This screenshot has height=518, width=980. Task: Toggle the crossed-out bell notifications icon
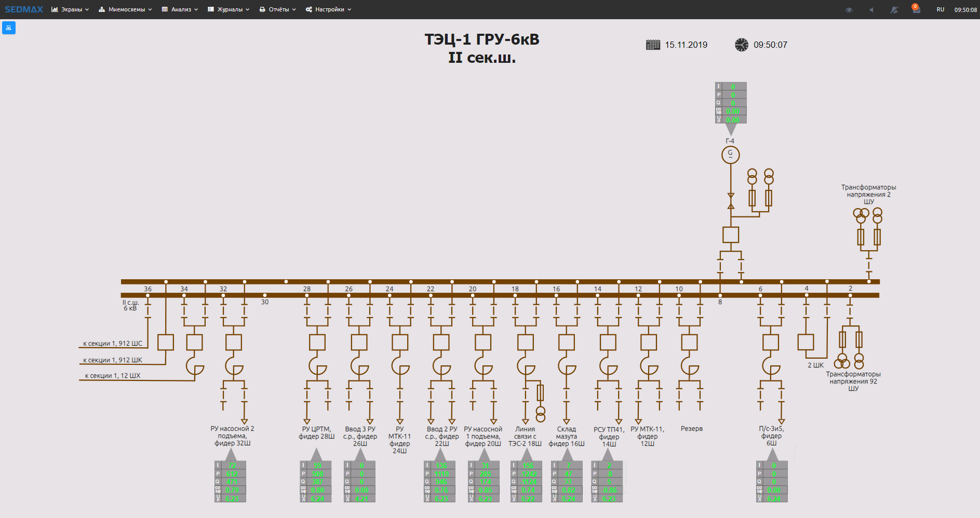pyautogui.click(x=894, y=10)
